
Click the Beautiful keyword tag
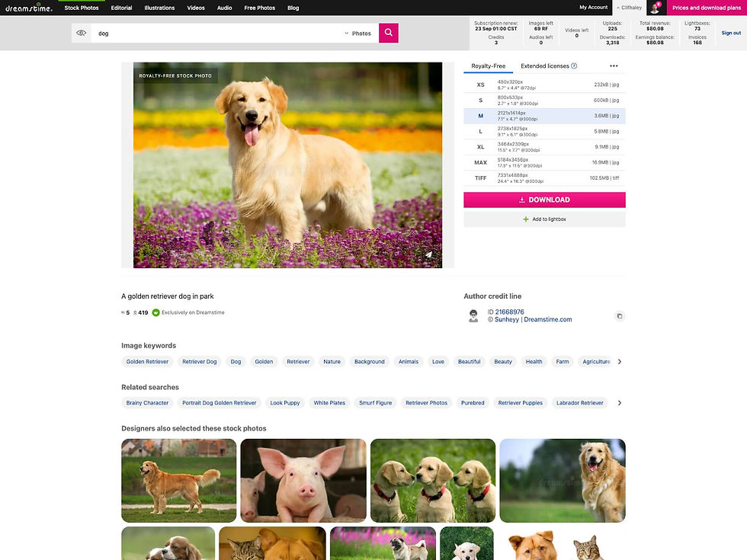[470, 361]
